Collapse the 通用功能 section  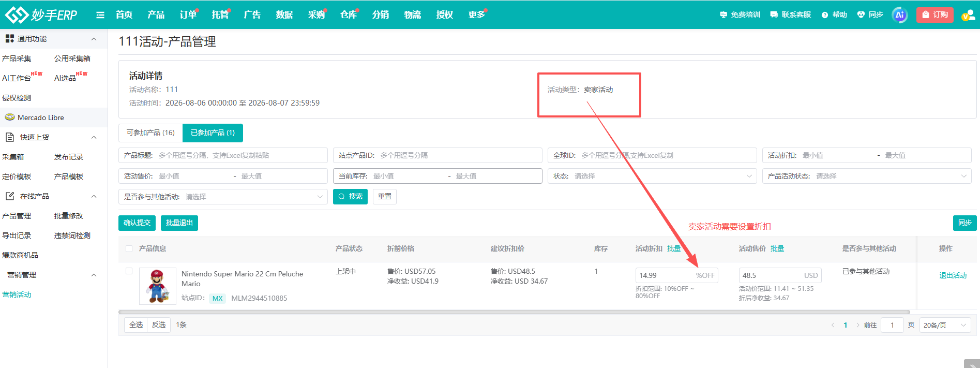click(94, 39)
